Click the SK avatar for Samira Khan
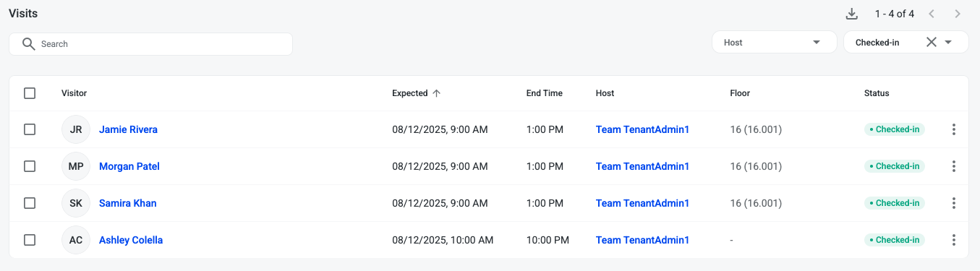The image size is (980, 271). [76, 203]
